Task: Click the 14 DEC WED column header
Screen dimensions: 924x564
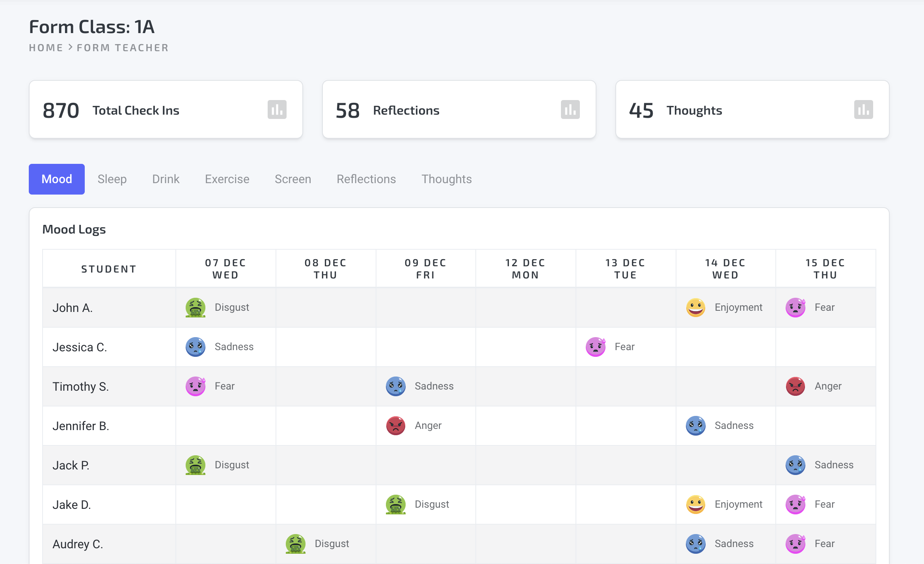Action: pyautogui.click(x=725, y=269)
